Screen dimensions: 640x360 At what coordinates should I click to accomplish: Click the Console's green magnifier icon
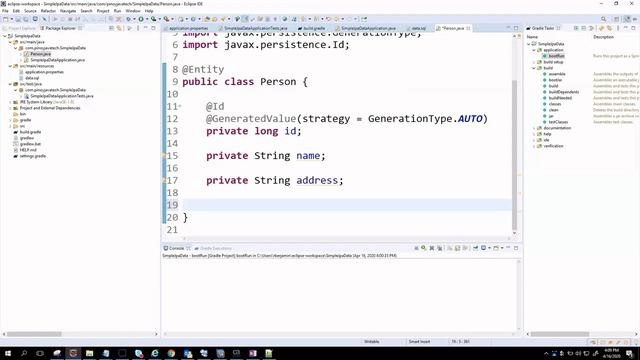[424, 248]
